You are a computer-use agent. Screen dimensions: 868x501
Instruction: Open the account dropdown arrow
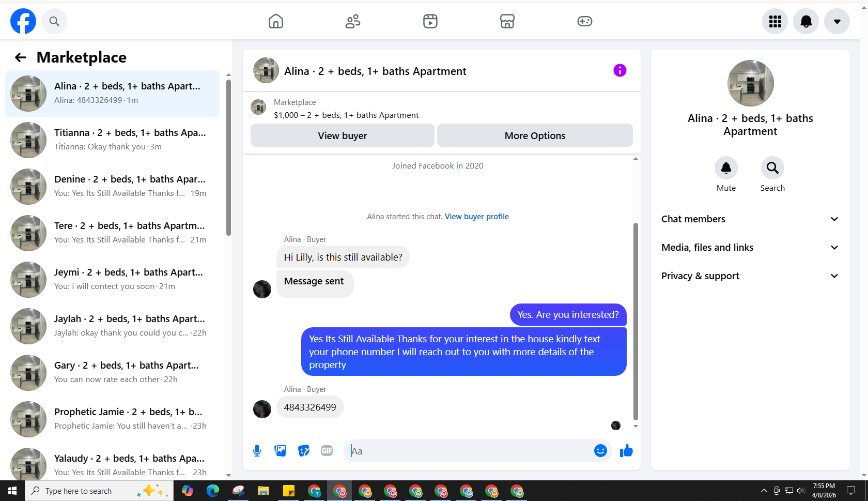(837, 21)
